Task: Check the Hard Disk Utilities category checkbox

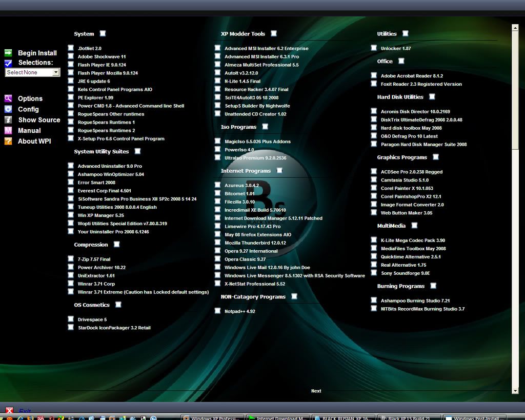Action: pos(432,96)
